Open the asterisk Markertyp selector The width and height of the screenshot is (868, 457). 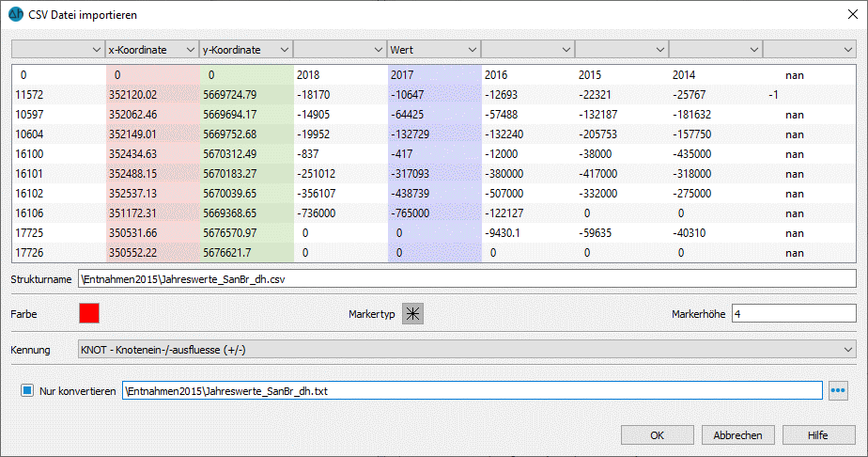point(412,314)
